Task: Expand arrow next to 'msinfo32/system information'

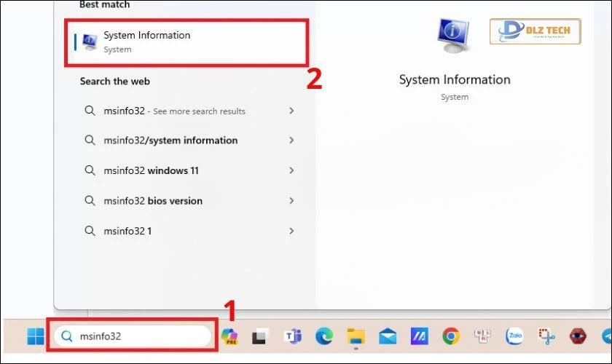Action: [x=291, y=141]
